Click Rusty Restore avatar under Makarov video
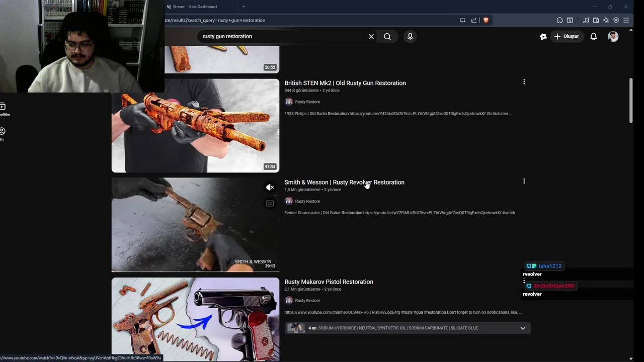Screen dimensions: 644x362 pos(288,301)
